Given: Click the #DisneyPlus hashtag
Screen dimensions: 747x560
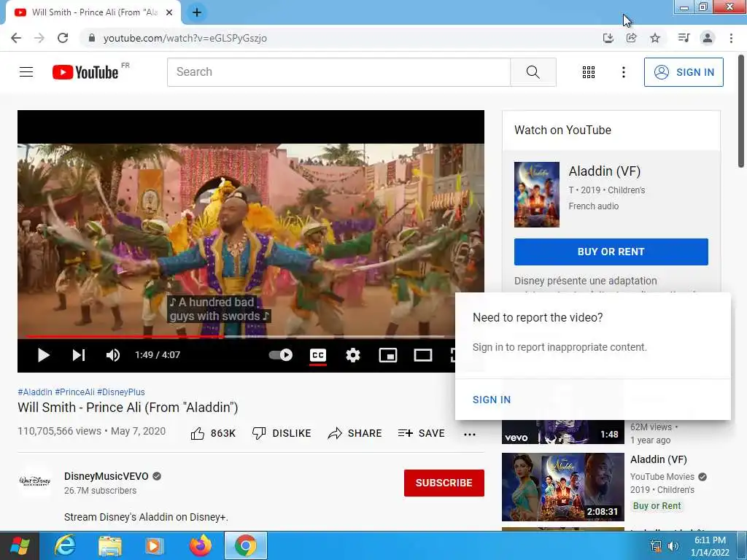Looking at the screenshot, I should coord(121,392).
